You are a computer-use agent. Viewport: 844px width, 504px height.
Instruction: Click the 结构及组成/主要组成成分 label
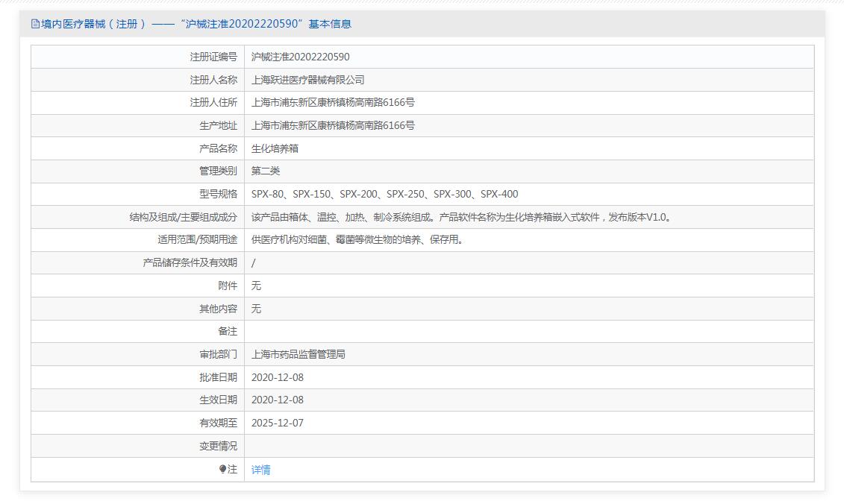click(x=183, y=217)
